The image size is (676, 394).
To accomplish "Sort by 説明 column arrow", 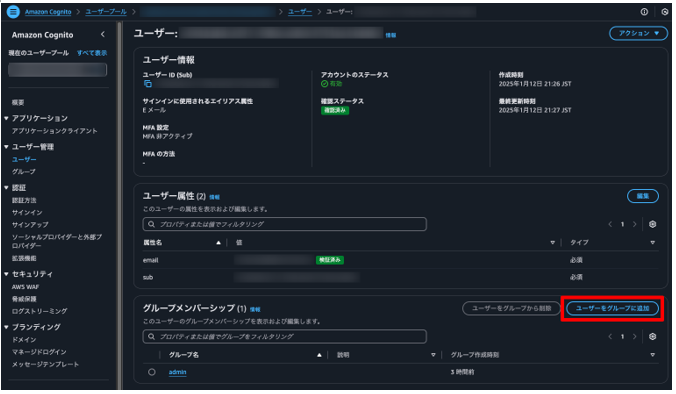I will click(x=433, y=355).
